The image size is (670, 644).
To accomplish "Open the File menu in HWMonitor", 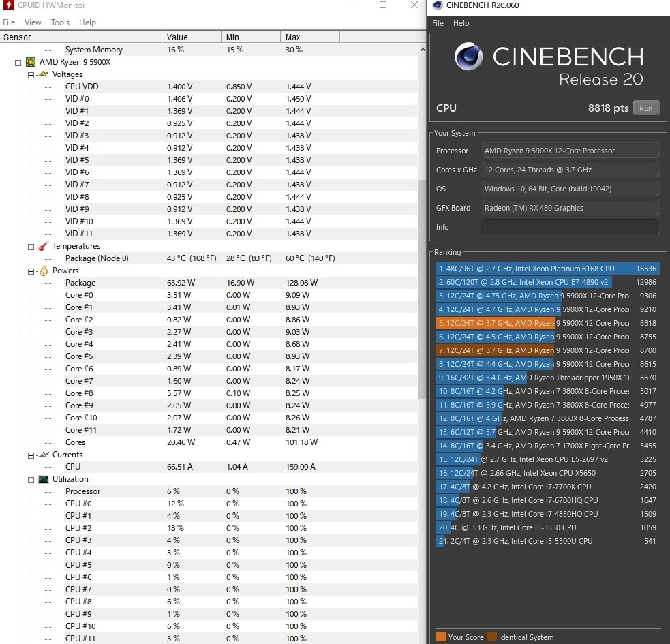I will click(9, 22).
